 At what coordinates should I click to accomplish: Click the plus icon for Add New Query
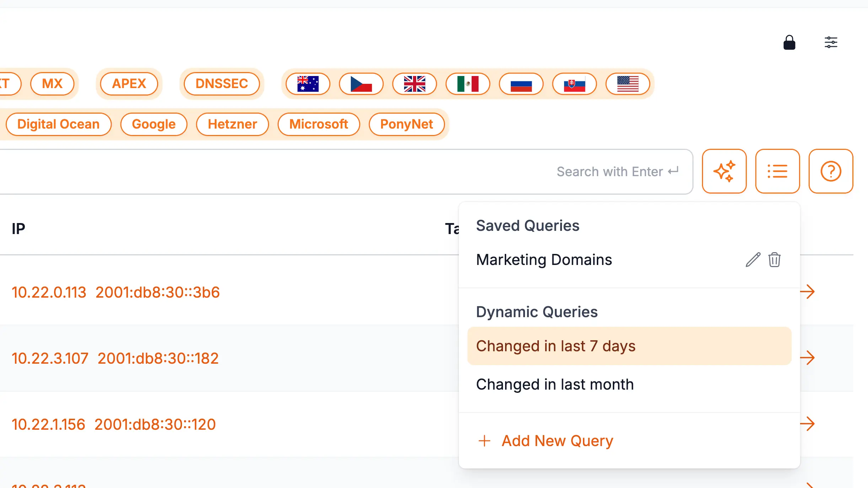484,441
